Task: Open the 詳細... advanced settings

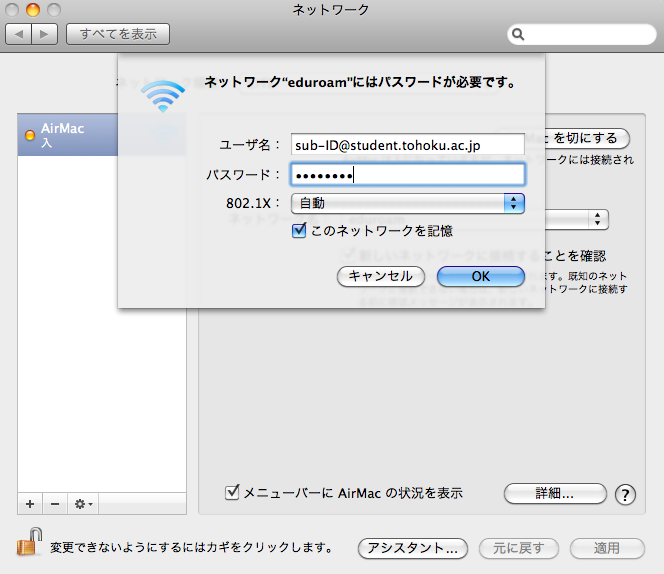Action: point(554,493)
